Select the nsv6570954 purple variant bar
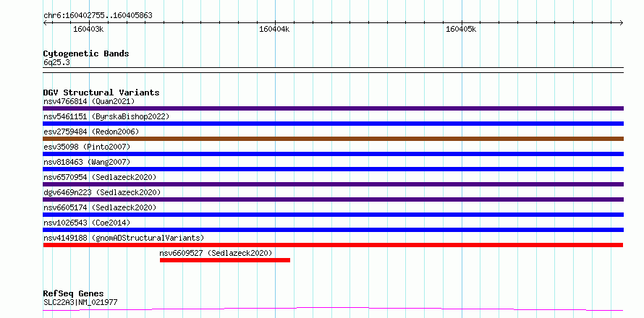644x318 pixels. (333, 184)
